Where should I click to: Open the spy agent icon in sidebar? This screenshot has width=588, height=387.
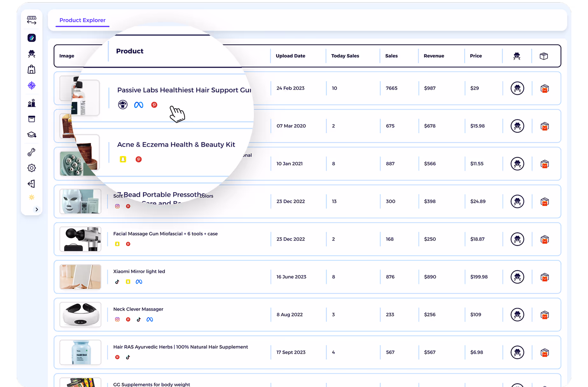click(x=31, y=53)
